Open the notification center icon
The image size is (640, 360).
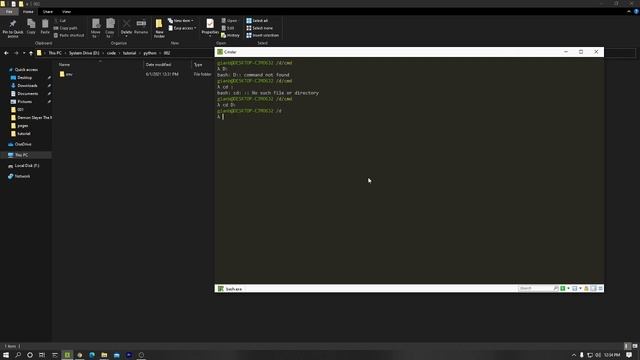tap(629, 355)
